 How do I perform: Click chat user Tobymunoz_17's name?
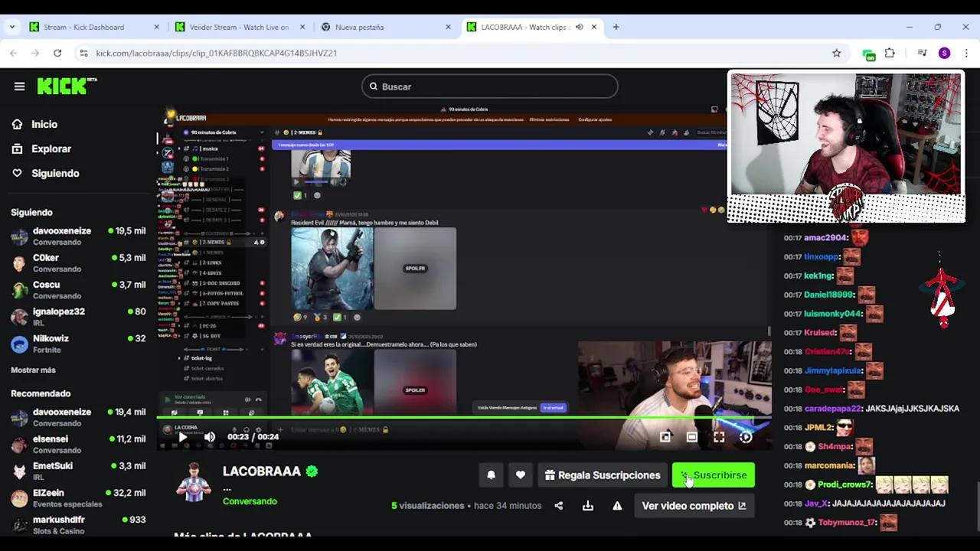click(x=847, y=523)
